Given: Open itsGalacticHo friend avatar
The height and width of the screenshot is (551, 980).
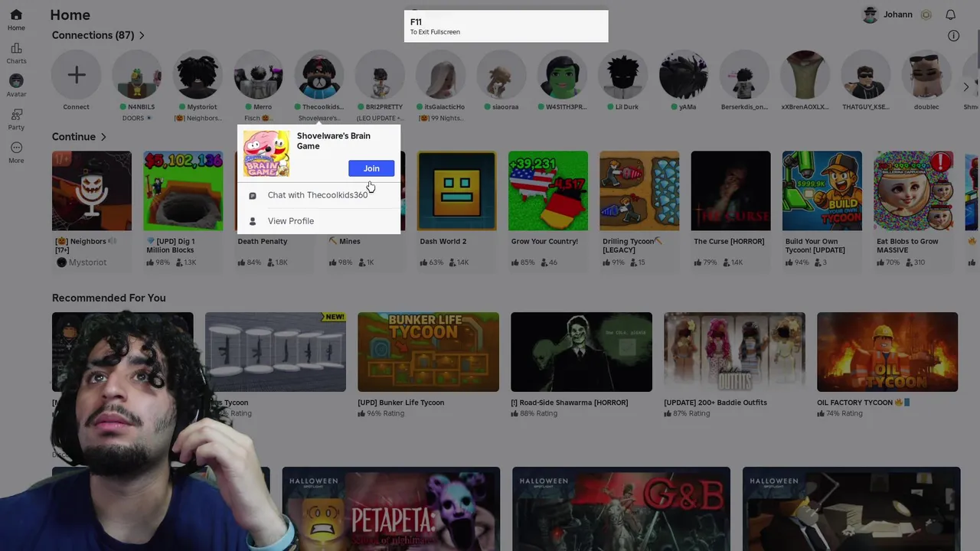Looking at the screenshot, I should (440, 75).
